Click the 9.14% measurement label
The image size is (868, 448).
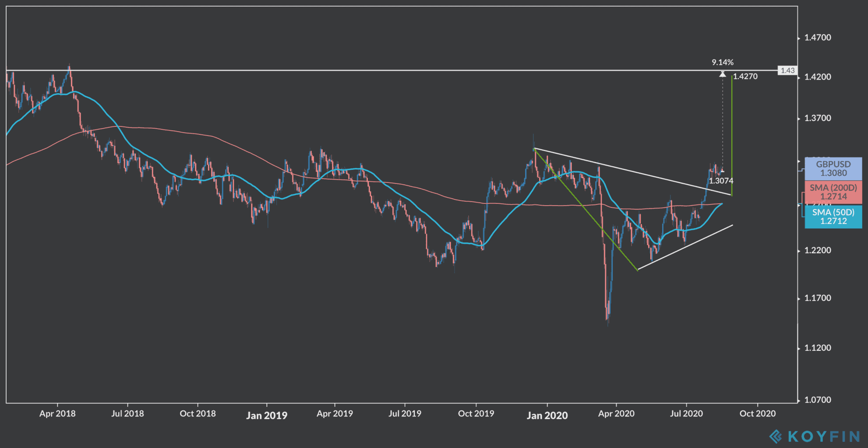[x=723, y=62]
